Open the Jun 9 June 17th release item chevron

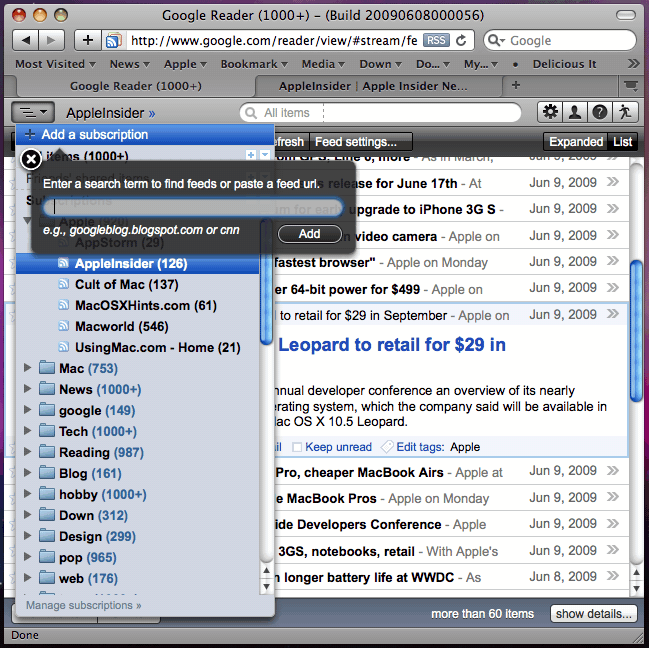[x=613, y=182]
